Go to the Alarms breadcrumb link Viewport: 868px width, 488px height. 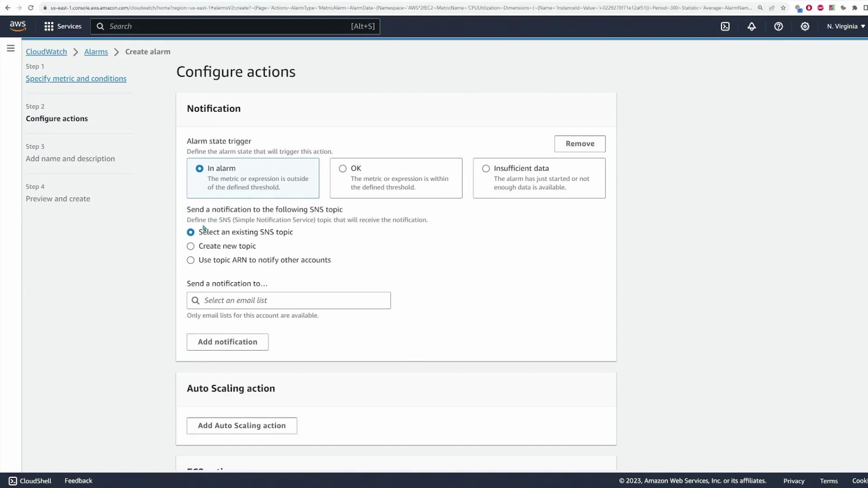[x=95, y=52]
